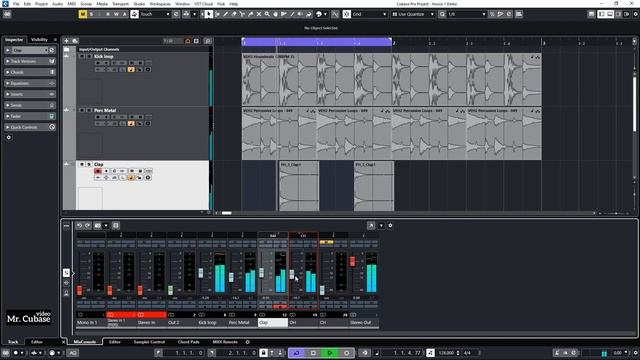
Task: Toggle Suspend all automation A button
Action: (125, 14)
